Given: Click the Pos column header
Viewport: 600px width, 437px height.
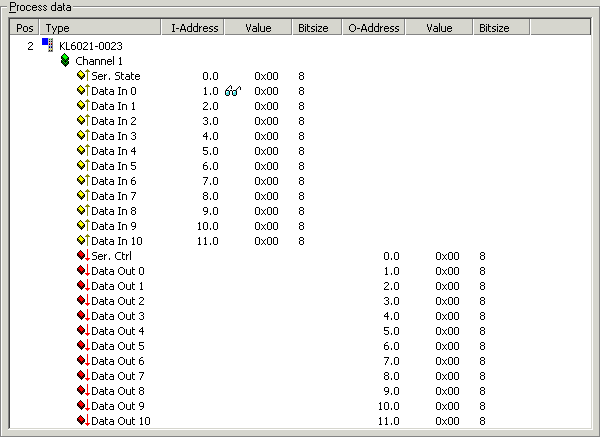Looking at the screenshot, I should (x=24, y=28).
